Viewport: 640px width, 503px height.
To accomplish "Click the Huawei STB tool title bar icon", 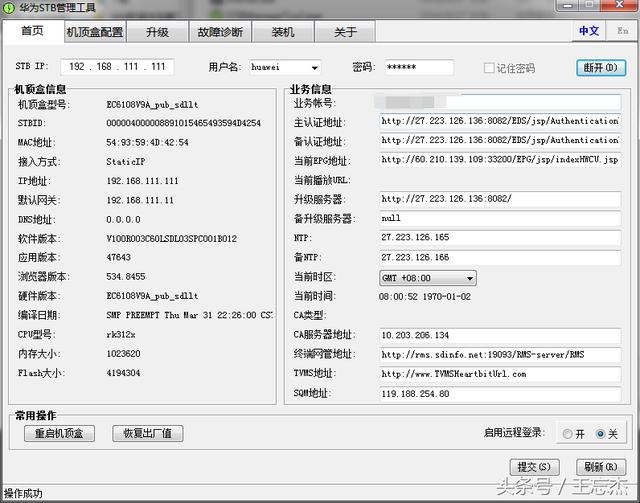I will pyautogui.click(x=9, y=7).
